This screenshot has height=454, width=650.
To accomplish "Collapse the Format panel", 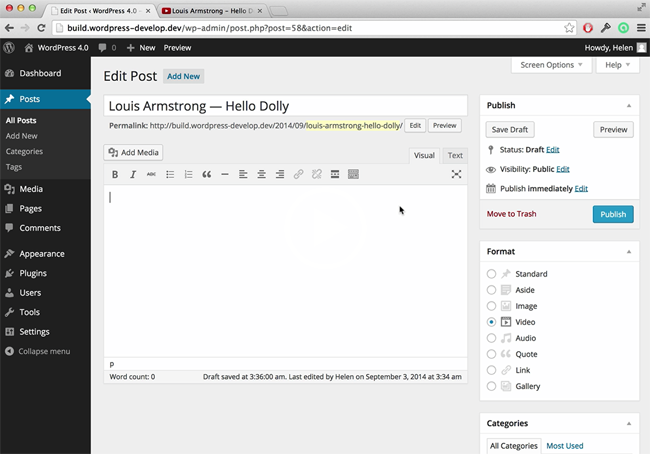I will (x=629, y=252).
